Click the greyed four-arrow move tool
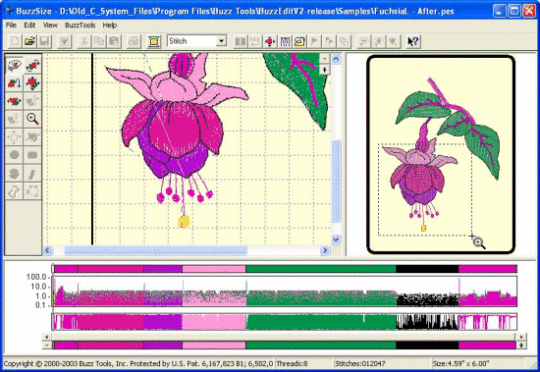This screenshot has width=540, height=372. (14, 137)
